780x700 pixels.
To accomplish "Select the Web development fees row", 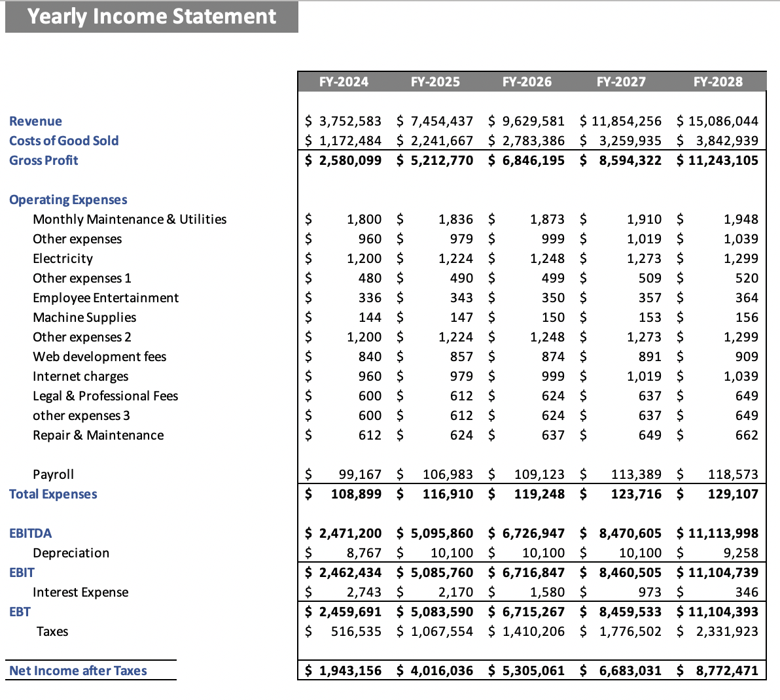I will click(x=99, y=357).
